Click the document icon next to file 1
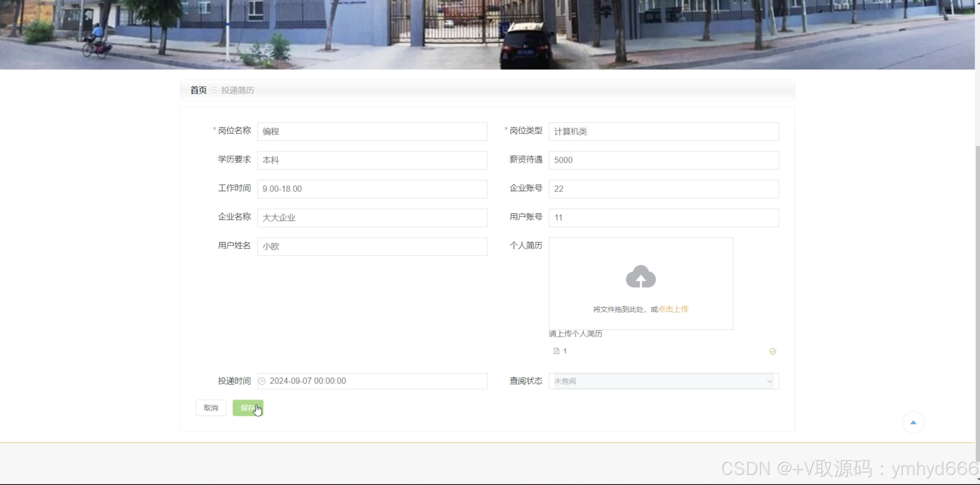980x485 pixels. (556, 351)
